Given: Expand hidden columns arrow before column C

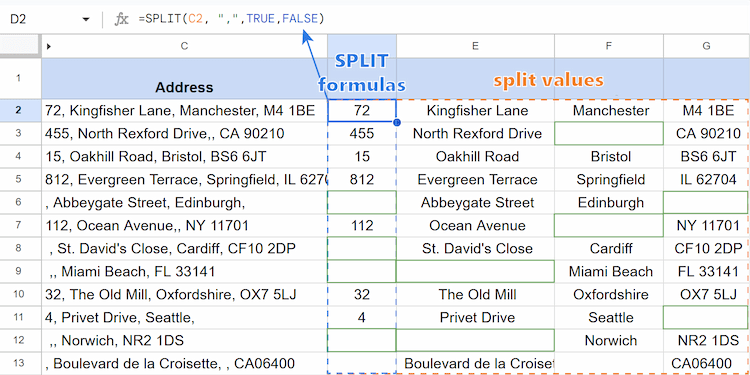Looking at the screenshot, I should (49, 46).
